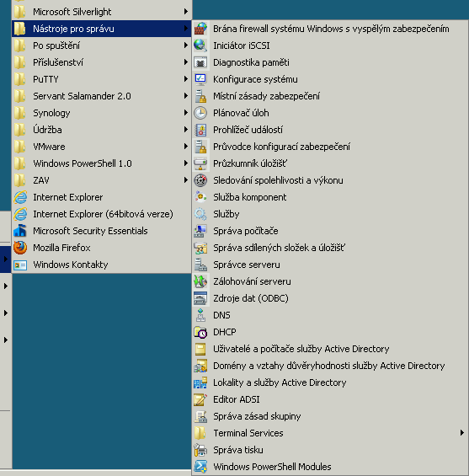Click the Diagnostika paměti chip icon
469x476 pixels.
[200, 62]
